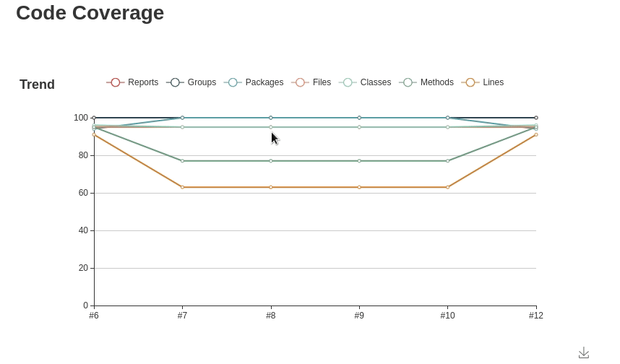The height and width of the screenshot is (364, 620).
Task: Click the Code Coverage heading
Action: [90, 13]
